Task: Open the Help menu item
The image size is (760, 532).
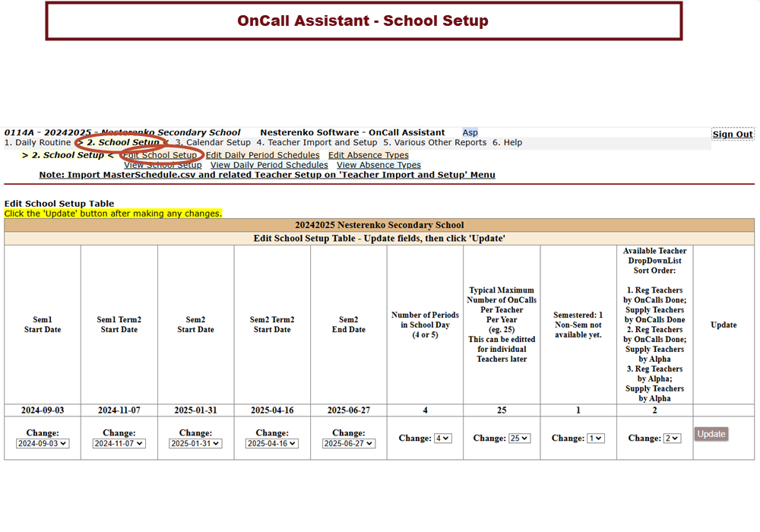Action: pos(507,143)
